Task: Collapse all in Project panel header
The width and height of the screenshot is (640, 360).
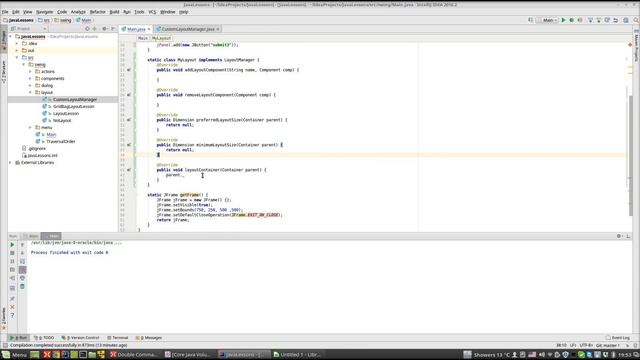Action: coord(95,29)
